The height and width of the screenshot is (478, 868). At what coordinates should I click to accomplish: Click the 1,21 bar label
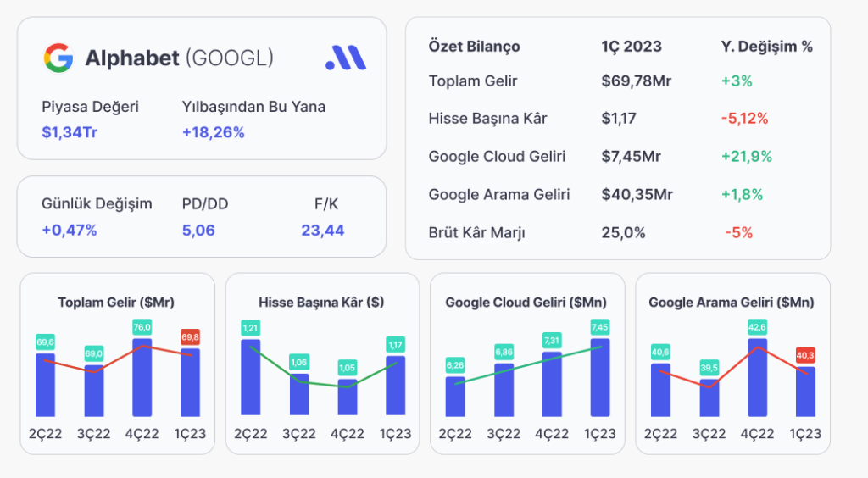tap(250, 328)
